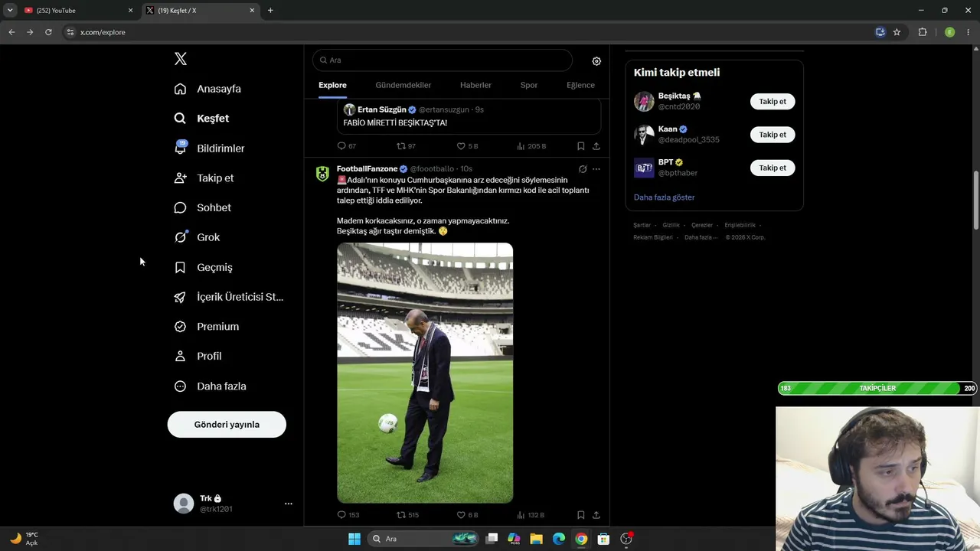Open Premium in the sidebar
This screenshot has height=551, width=980.
click(207, 326)
